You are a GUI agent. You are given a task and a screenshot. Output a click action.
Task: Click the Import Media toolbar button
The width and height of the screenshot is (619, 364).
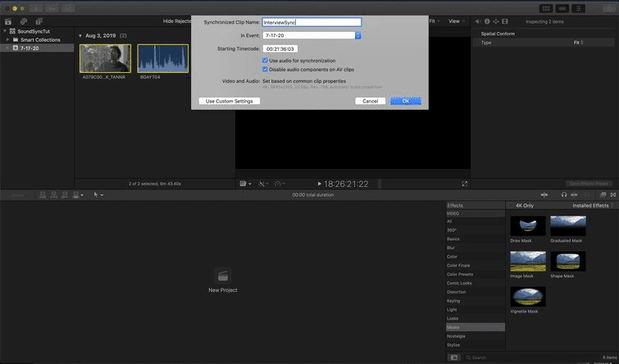35,8
